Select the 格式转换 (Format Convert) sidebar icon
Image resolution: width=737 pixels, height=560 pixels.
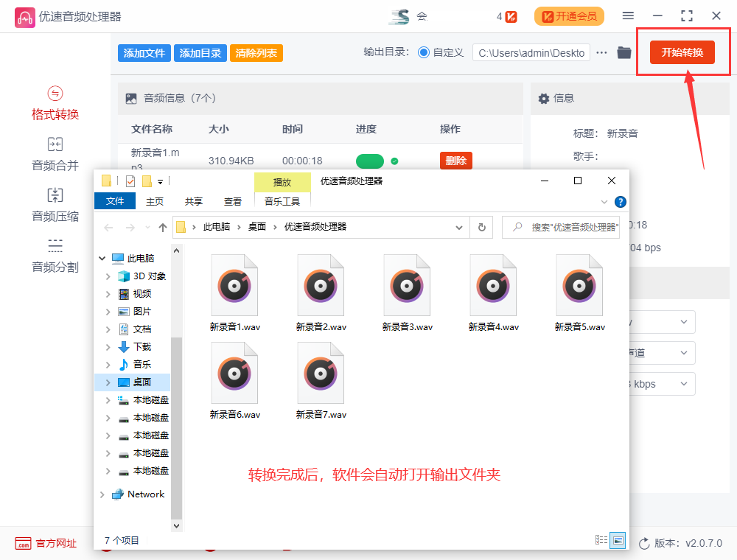point(55,102)
